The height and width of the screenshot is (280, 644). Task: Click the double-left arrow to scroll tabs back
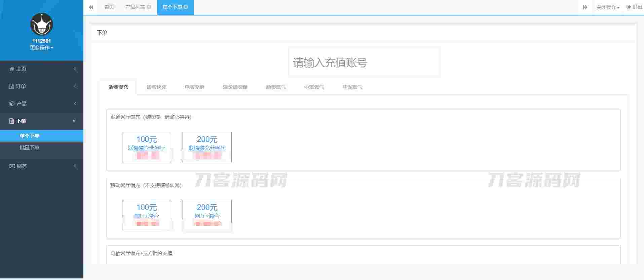pos(91,7)
